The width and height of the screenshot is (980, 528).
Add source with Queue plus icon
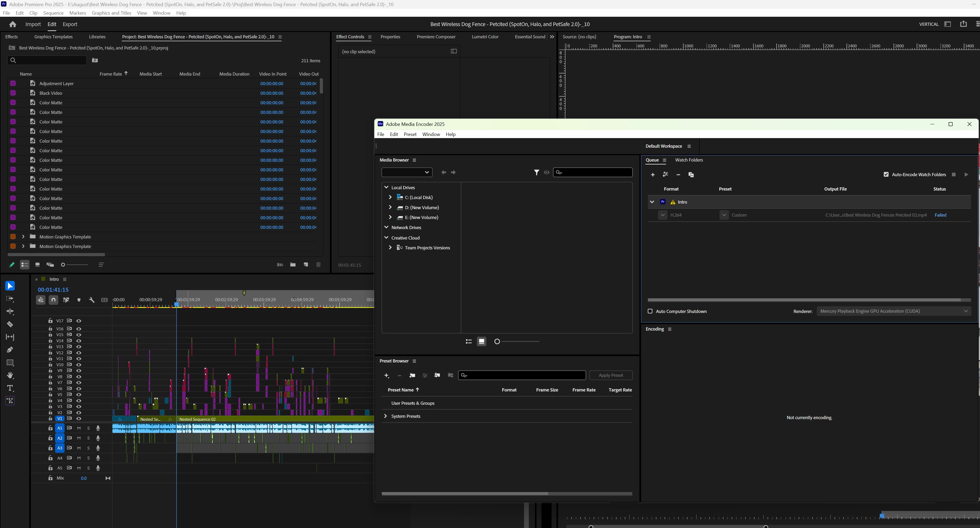[652, 175]
